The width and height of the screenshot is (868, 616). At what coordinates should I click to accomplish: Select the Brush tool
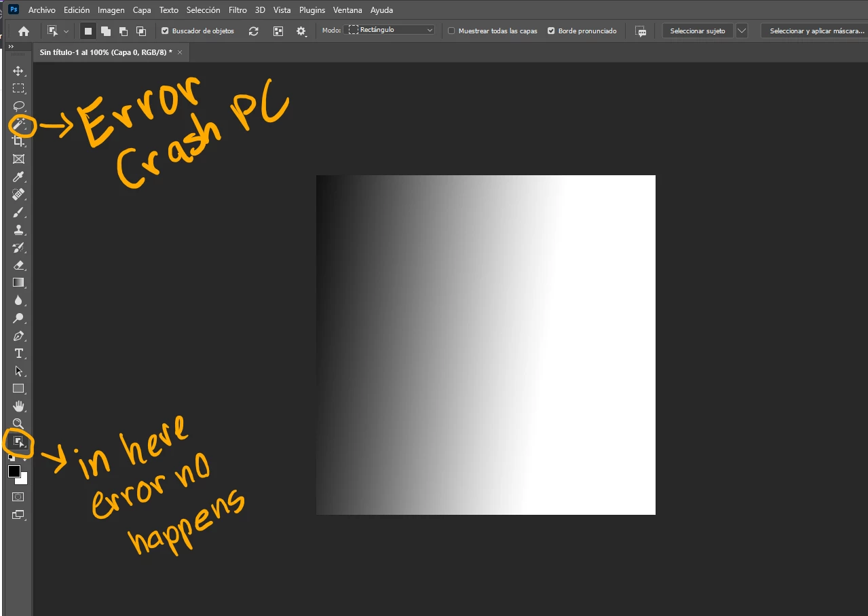coord(18,212)
